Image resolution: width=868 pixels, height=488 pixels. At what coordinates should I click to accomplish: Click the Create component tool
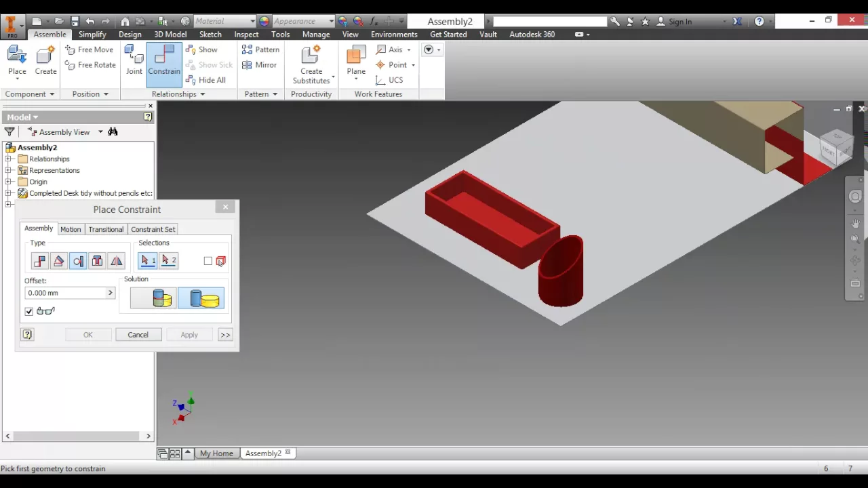coord(46,61)
